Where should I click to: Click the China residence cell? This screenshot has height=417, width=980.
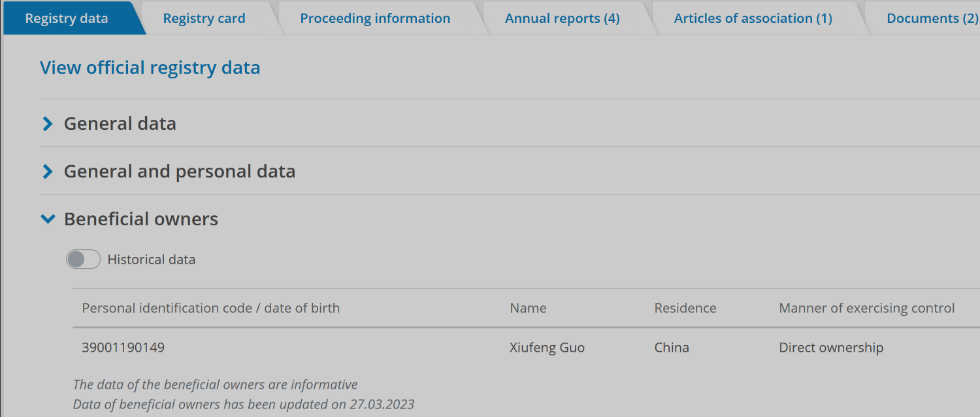click(x=672, y=348)
